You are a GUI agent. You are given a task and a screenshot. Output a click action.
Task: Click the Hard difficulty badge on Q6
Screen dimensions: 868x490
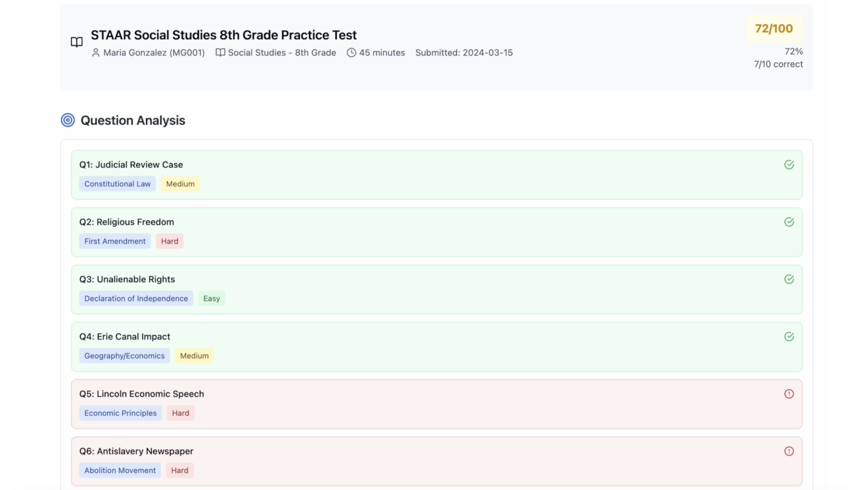pos(180,470)
